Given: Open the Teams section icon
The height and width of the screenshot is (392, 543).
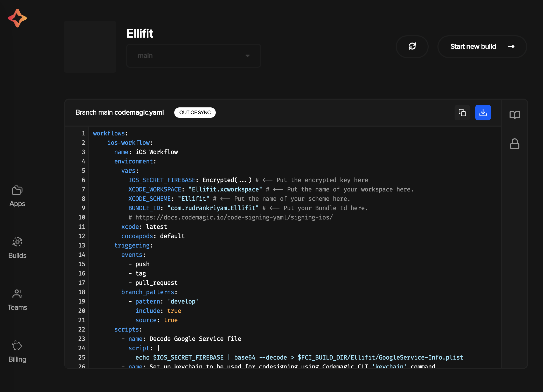Looking at the screenshot, I should click(17, 294).
